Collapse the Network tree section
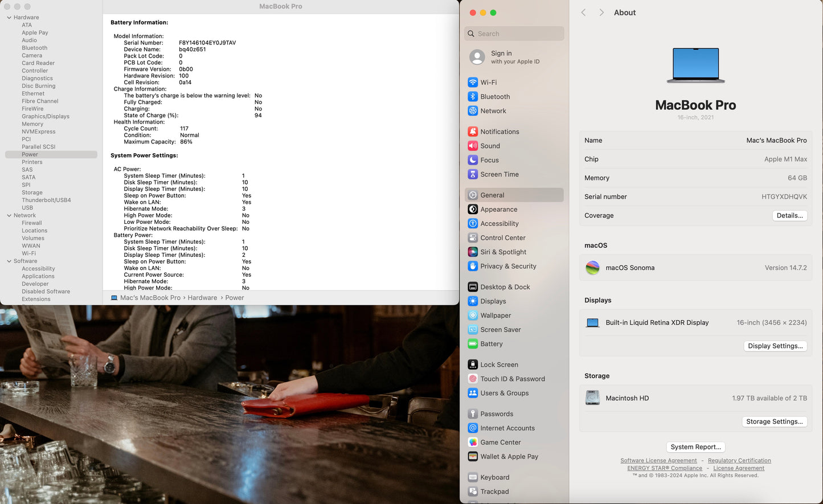Viewport: 823px width, 504px height. [9, 216]
